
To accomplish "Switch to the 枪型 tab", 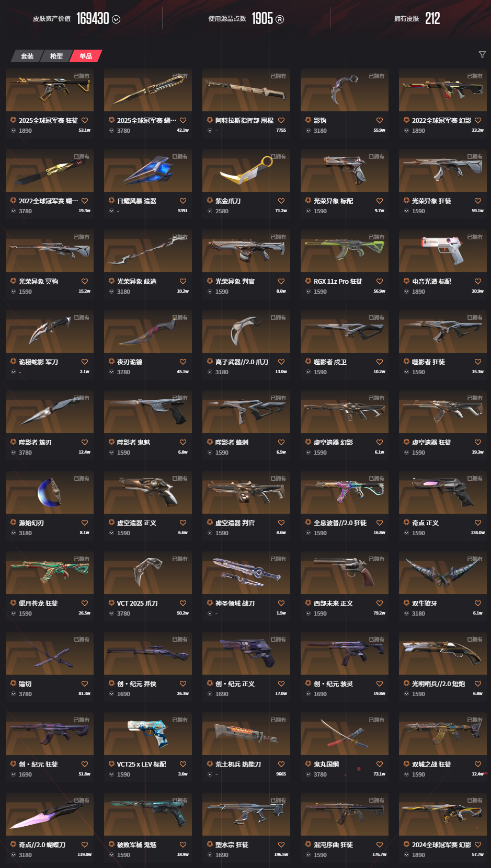I will pos(56,56).
